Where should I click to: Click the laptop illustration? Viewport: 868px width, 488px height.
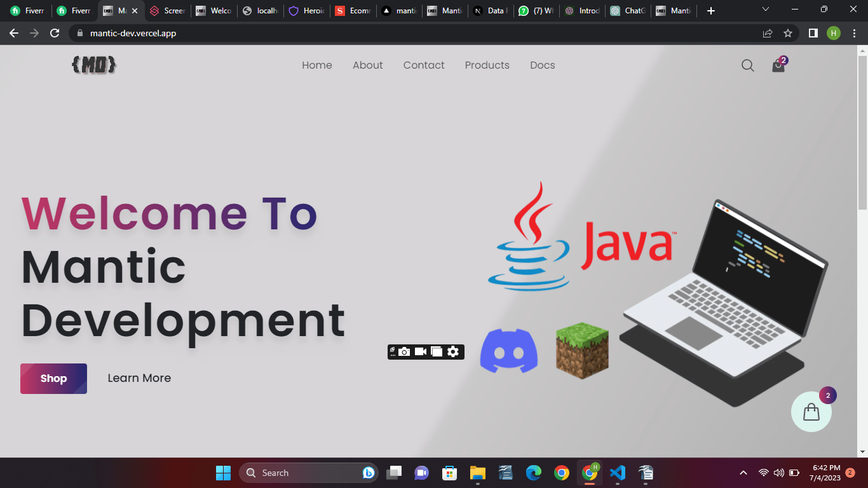[724, 303]
